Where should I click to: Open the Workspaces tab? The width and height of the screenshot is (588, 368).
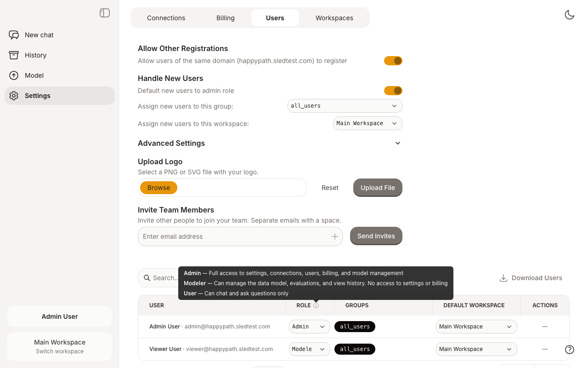pos(334,18)
